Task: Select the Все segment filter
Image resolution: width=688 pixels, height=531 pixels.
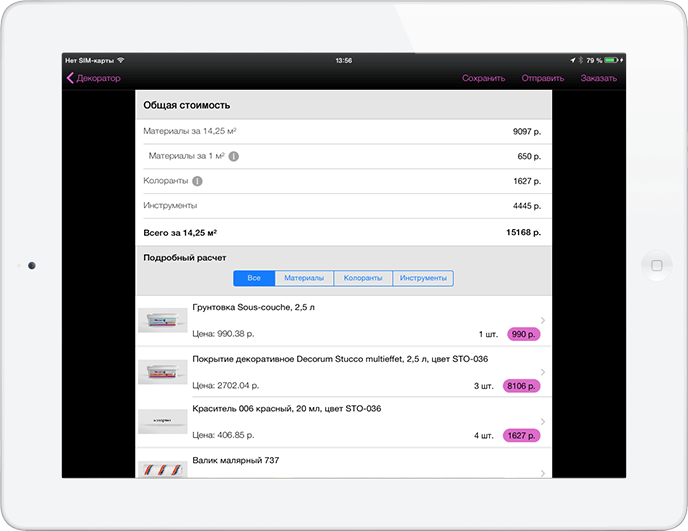Action: coord(254,278)
